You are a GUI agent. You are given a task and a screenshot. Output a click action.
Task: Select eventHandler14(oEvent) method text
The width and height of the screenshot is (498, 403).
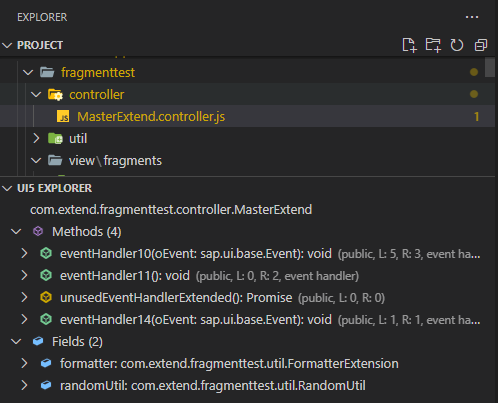[x=196, y=320]
